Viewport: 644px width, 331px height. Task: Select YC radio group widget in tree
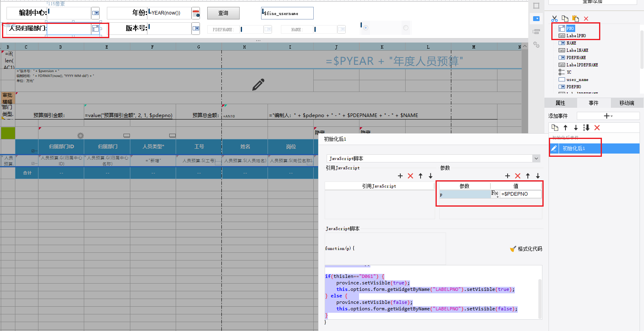tap(569, 72)
